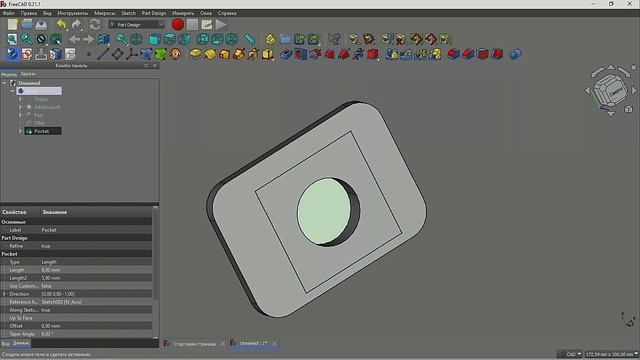
Task: Switch to the Задачи panel tab
Action: point(28,74)
